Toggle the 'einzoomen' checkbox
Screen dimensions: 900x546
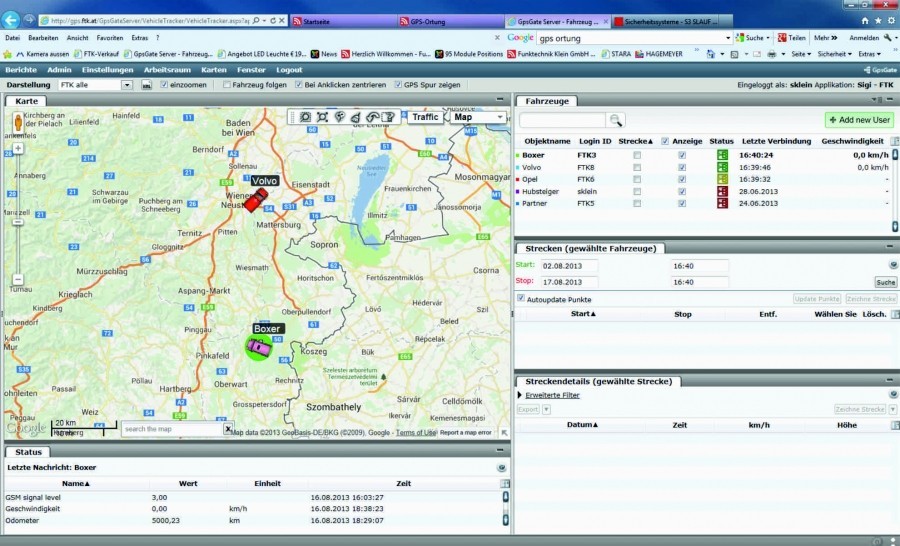pos(164,85)
